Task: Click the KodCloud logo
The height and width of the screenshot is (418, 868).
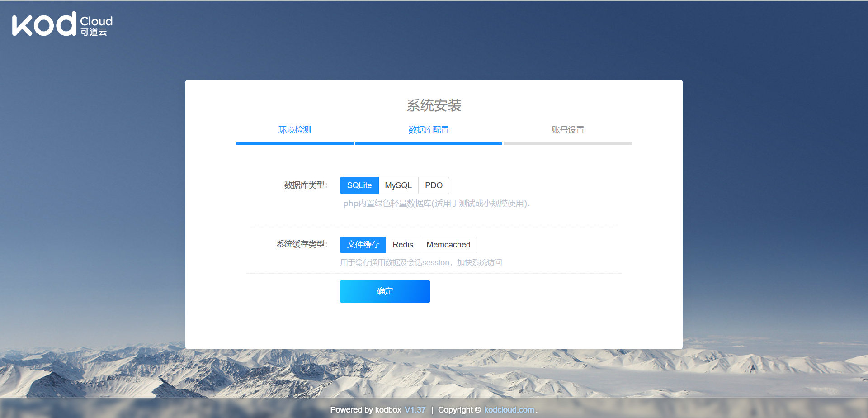Action: coord(62,24)
